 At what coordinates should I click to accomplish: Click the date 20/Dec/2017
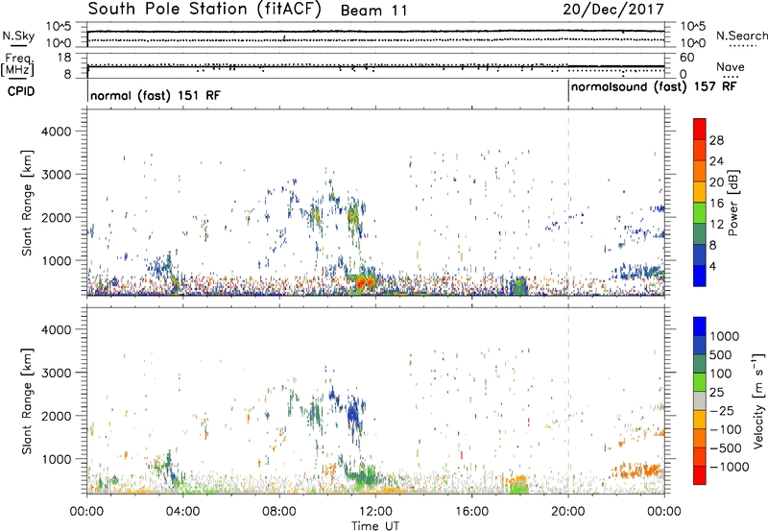point(613,10)
